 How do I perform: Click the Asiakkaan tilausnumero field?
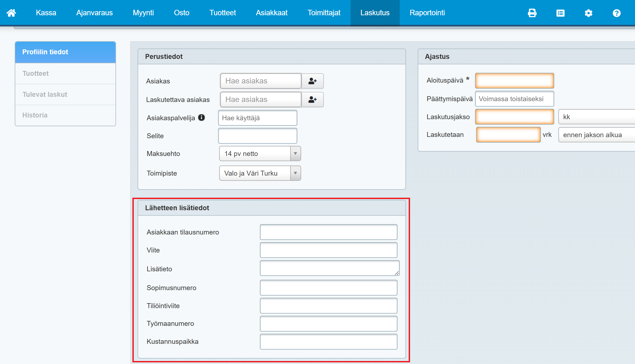coord(328,232)
